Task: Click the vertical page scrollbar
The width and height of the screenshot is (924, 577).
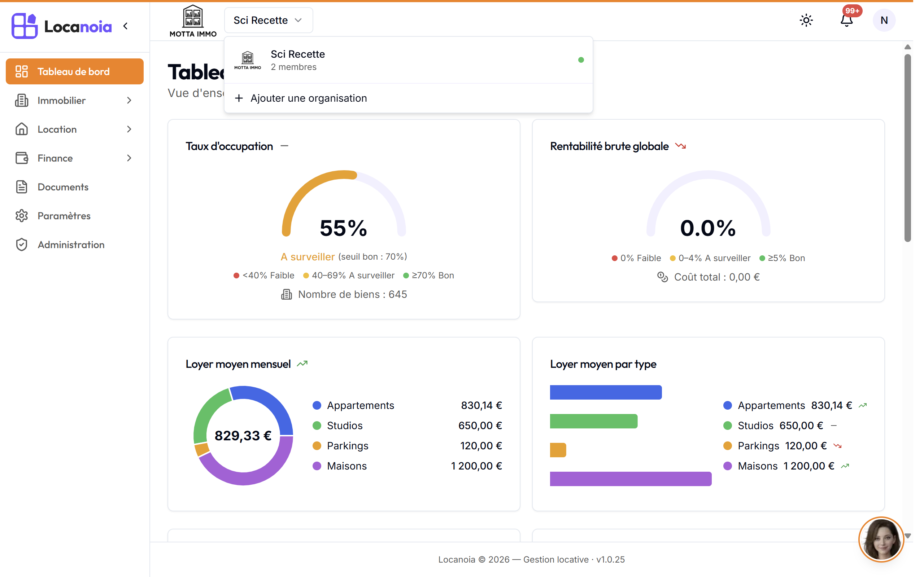Action: coord(908,148)
